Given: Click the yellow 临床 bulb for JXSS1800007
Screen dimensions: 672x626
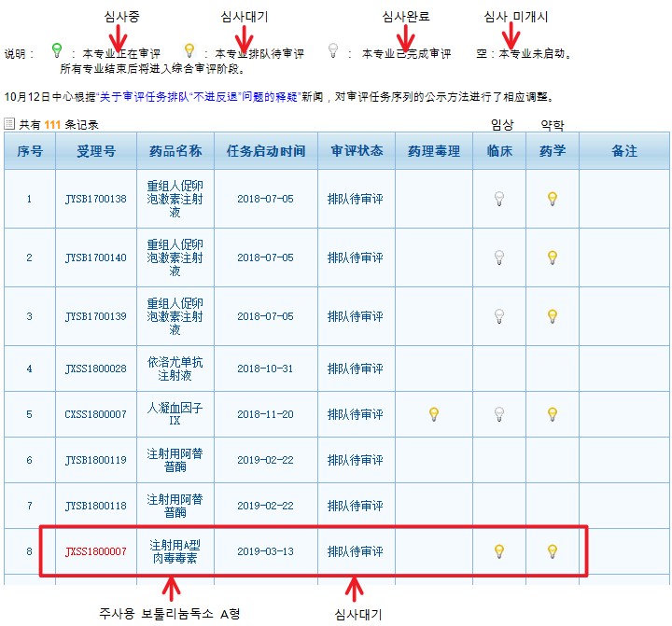Looking at the screenshot, I should tap(499, 551).
